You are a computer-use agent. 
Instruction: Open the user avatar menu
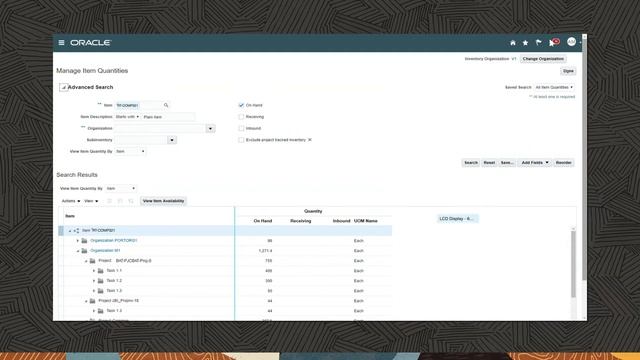571,42
